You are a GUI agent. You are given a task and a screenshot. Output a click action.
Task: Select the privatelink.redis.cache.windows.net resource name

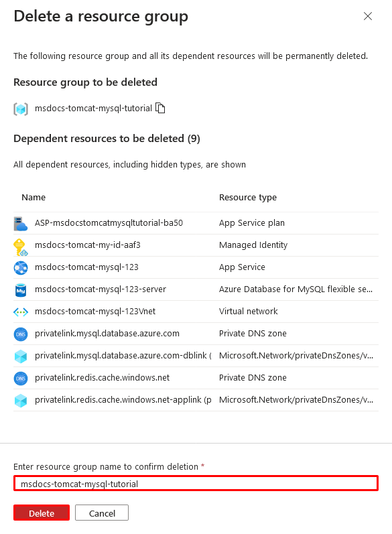102,377
